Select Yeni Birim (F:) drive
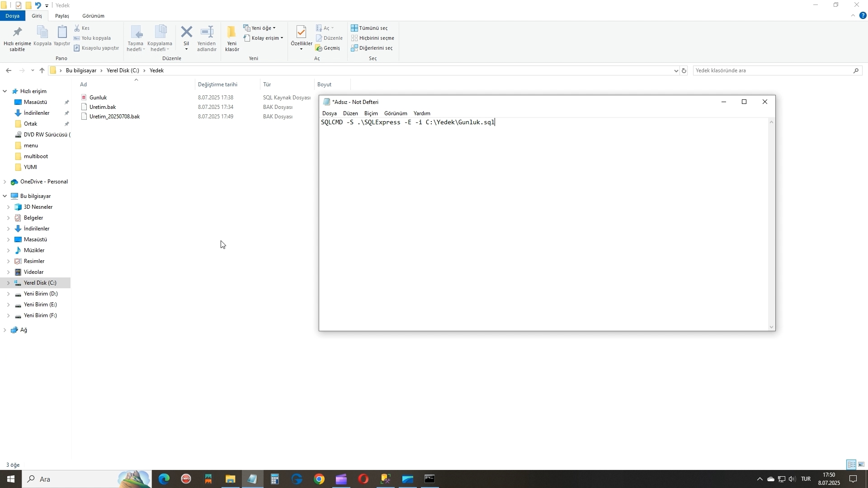The image size is (868, 488). [x=40, y=315]
